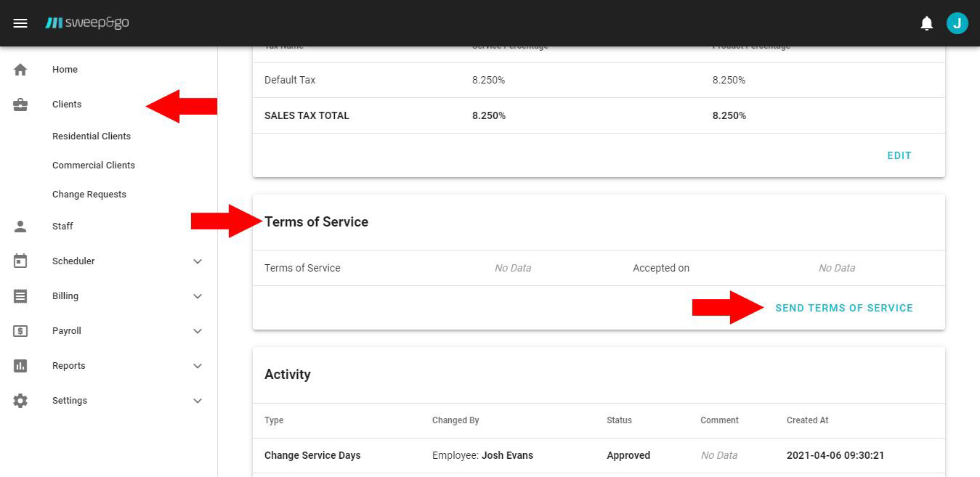Image resolution: width=980 pixels, height=477 pixels.
Task: Click the Home house icon
Action: pyautogui.click(x=20, y=70)
